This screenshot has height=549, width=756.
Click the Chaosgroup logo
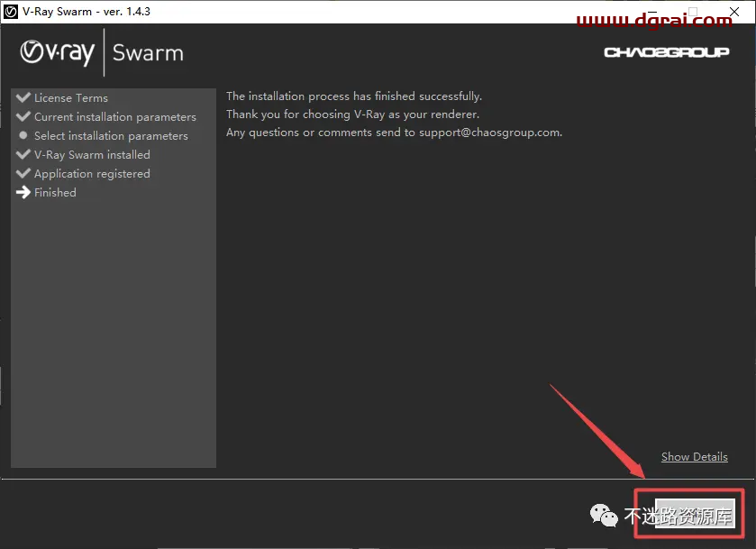[x=666, y=52]
